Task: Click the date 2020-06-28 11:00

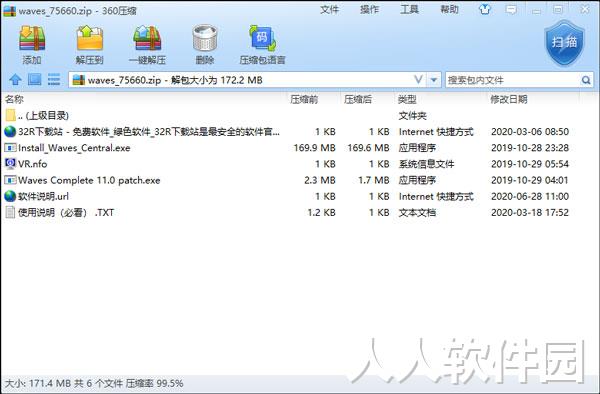Action: 530,197
